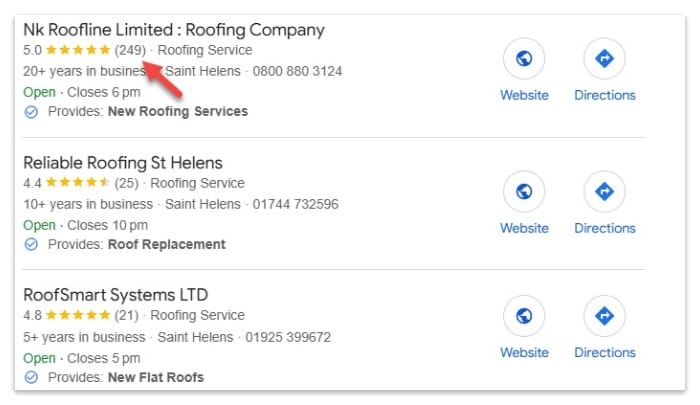Click the (21) reviews count
This screenshot has width=700, height=405.
pos(126,316)
